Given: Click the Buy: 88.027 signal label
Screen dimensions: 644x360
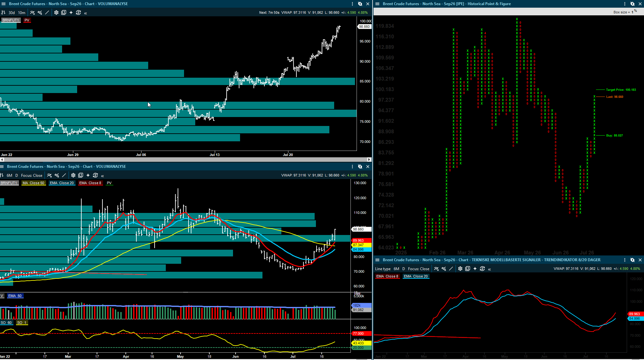Looking at the screenshot, I should pos(615,136).
